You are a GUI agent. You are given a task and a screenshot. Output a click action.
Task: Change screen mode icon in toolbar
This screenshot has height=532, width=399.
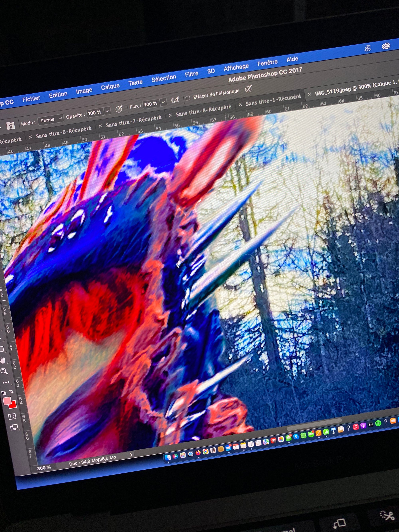pyautogui.click(x=14, y=427)
